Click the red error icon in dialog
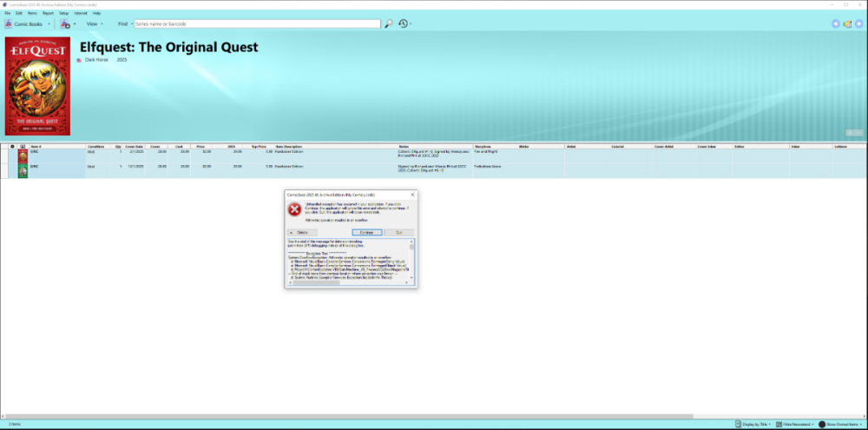This screenshot has height=430, width=868. [x=294, y=209]
